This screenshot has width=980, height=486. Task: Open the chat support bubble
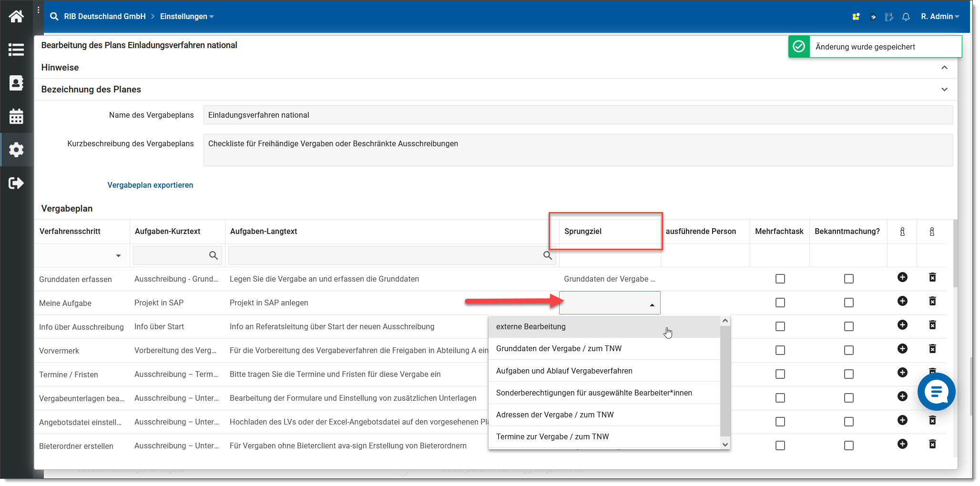click(x=936, y=392)
